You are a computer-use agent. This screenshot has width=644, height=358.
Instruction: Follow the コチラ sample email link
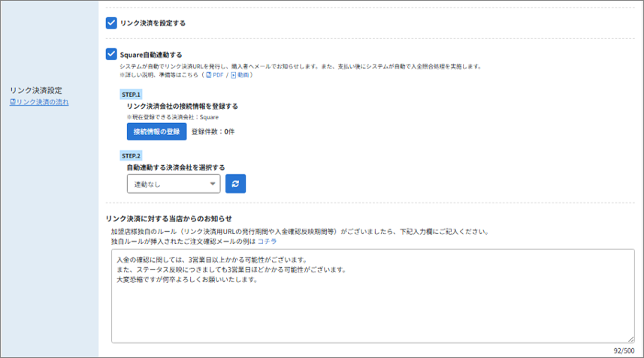click(267, 242)
